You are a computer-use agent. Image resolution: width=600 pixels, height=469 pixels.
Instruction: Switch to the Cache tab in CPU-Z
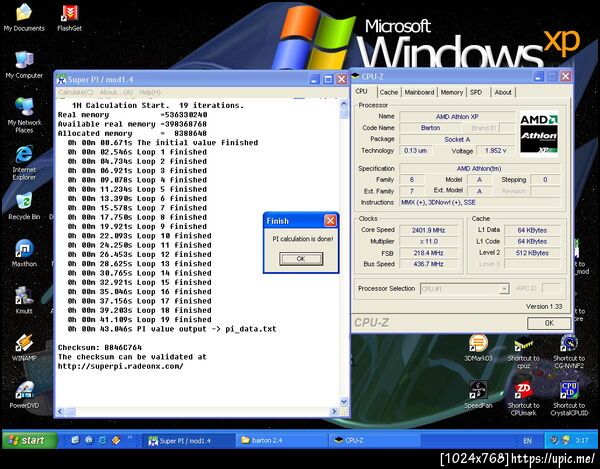pos(389,92)
